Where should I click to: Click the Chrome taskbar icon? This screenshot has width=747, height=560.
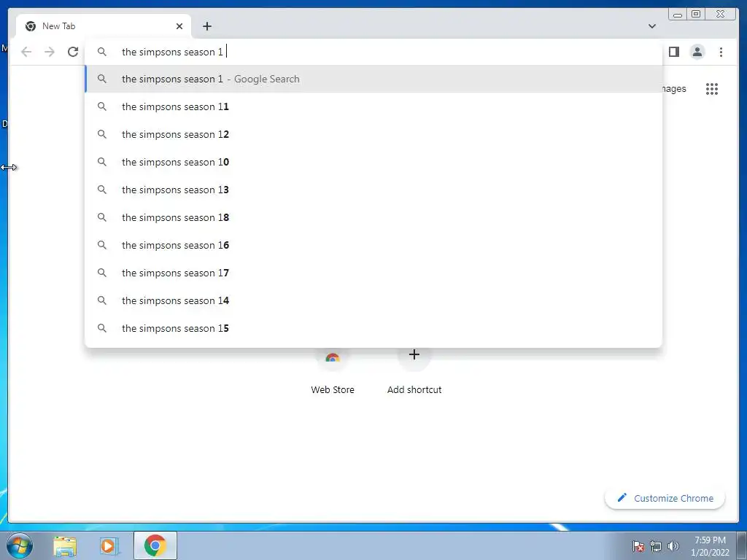point(155,545)
